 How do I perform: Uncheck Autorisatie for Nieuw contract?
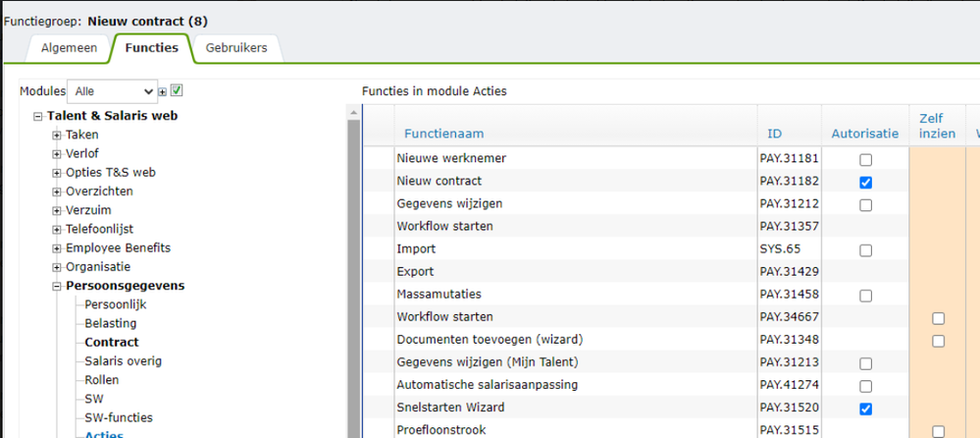tap(865, 183)
